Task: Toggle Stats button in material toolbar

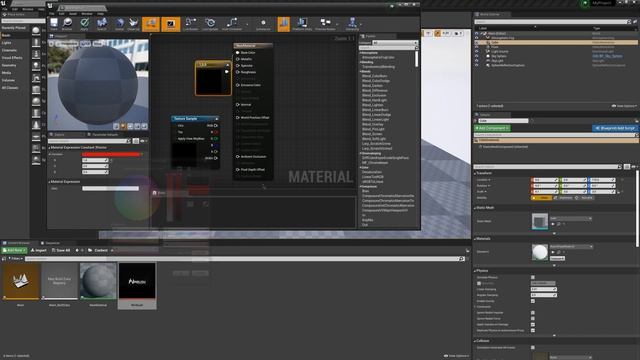Action: (x=283, y=24)
